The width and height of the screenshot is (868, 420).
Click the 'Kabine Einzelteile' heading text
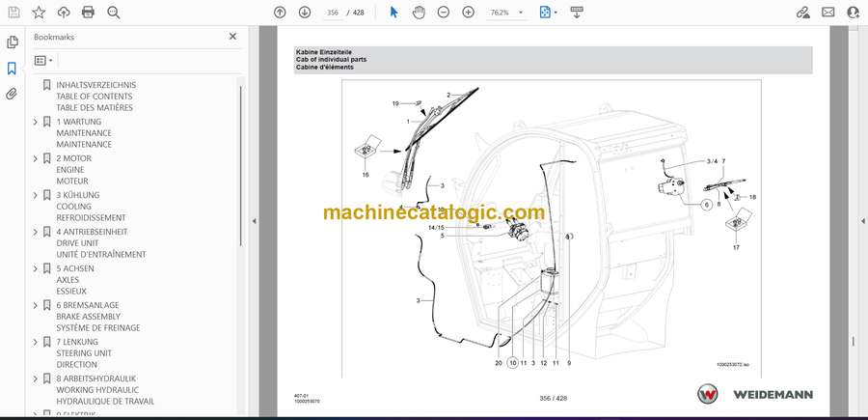pyautogui.click(x=323, y=51)
